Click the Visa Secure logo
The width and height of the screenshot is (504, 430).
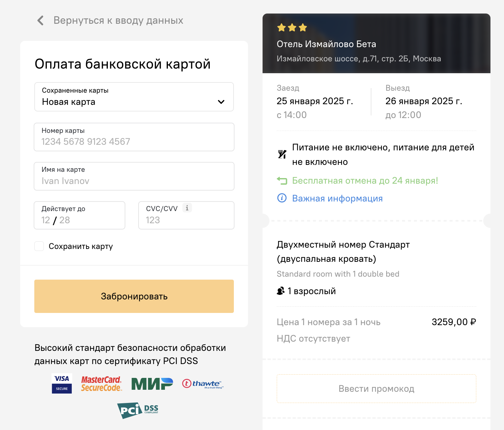[x=62, y=384]
